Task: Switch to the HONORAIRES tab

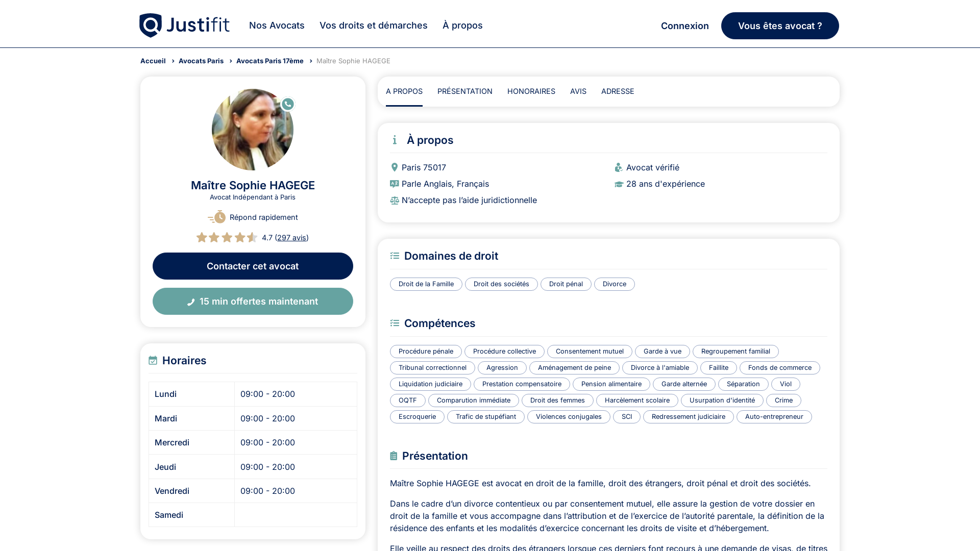Action: (x=531, y=91)
